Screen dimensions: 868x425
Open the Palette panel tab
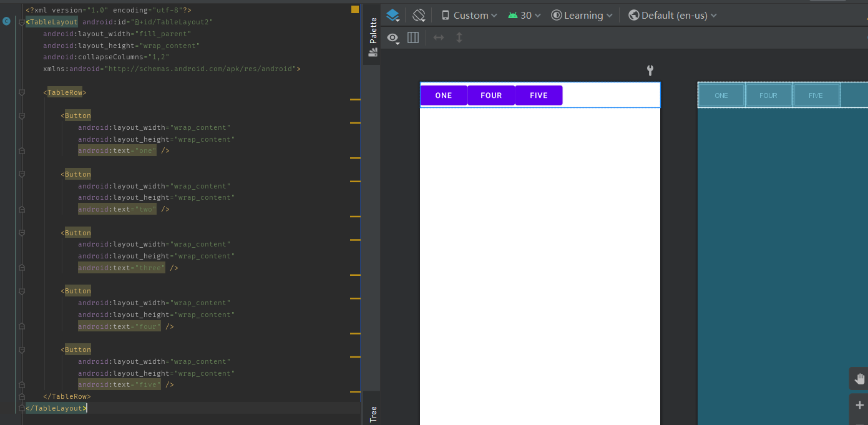pyautogui.click(x=372, y=28)
